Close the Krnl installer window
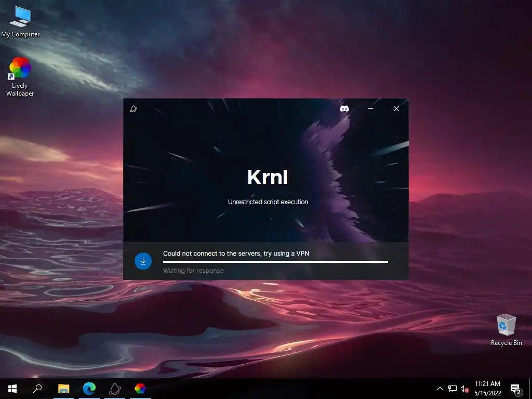The image size is (532, 399). click(396, 109)
